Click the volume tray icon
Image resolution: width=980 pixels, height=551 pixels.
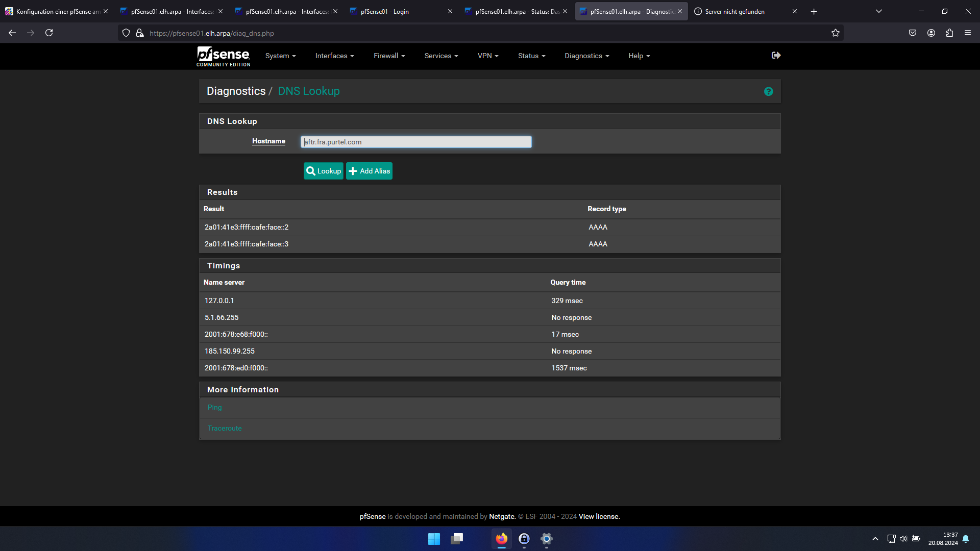coord(903,539)
